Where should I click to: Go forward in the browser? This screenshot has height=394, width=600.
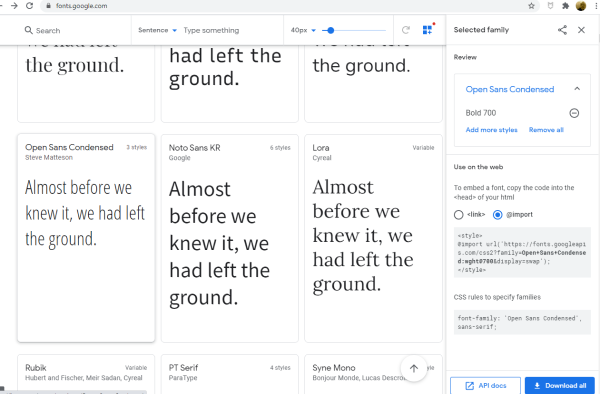[14, 6]
